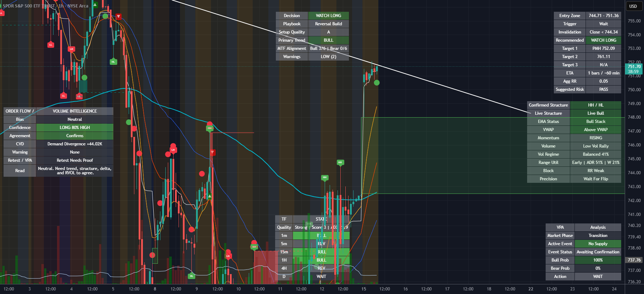Image resolution: width=644 pixels, height=294 pixels.
Task: Click the red down-triangle marker near 755.00
Action: click(x=119, y=16)
